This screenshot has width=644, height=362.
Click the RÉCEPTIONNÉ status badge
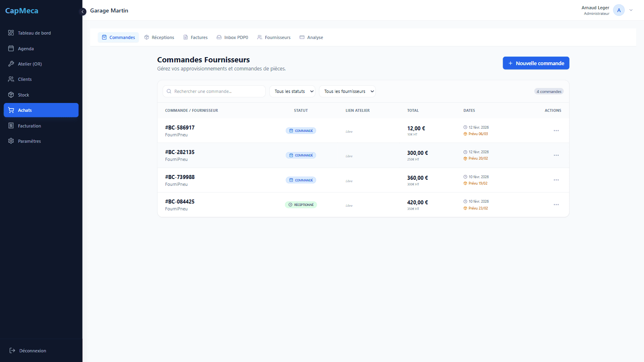coord(301,205)
